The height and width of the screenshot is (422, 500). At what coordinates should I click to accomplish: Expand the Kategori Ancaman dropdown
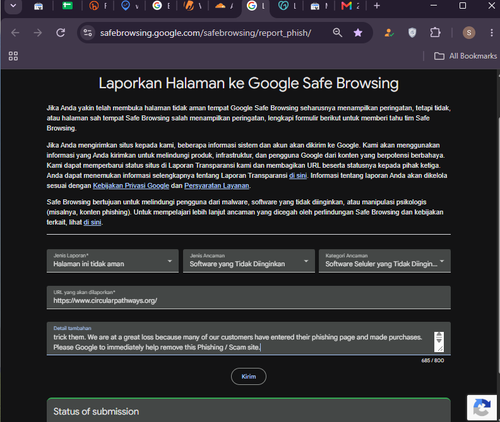click(x=385, y=261)
